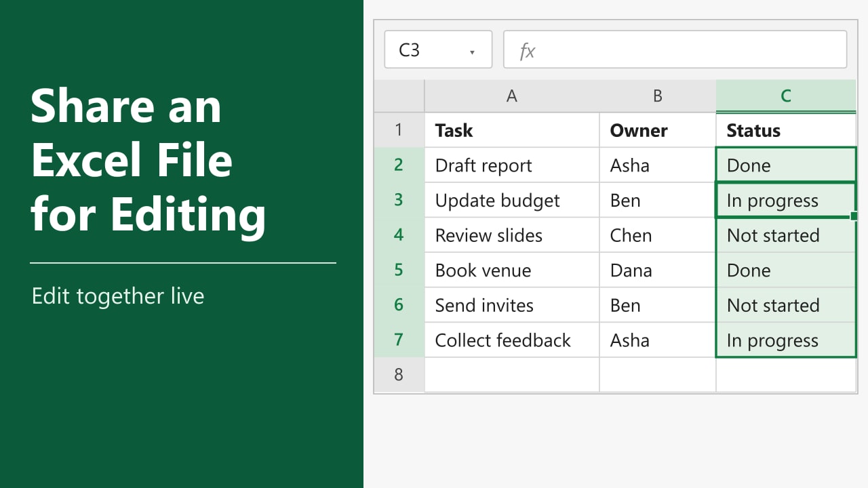This screenshot has height=488, width=868.
Task: Click the Task header cell
Action: click(x=512, y=130)
